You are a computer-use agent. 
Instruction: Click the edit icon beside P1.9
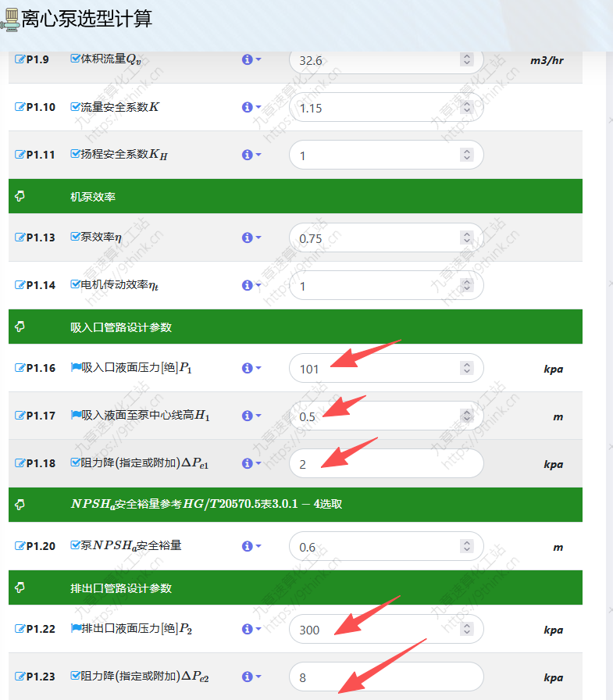[x=20, y=59]
